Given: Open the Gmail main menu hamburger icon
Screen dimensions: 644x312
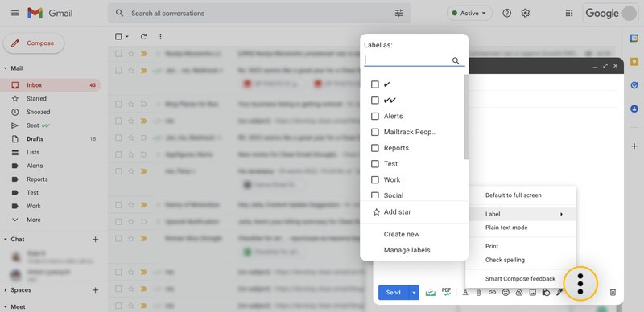Looking at the screenshot, I should (x=15, y=13).
